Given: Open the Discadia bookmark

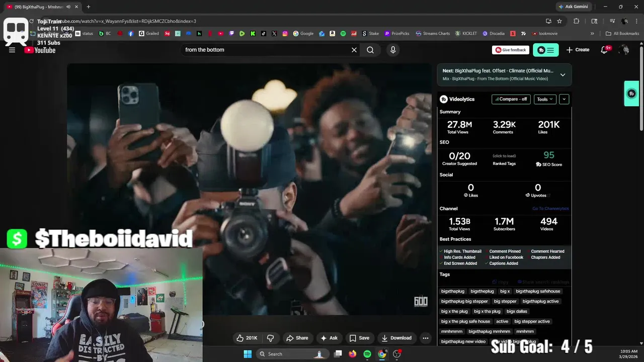Looking at the screenshot, I should pyautogui.click(x=494, y=34).
